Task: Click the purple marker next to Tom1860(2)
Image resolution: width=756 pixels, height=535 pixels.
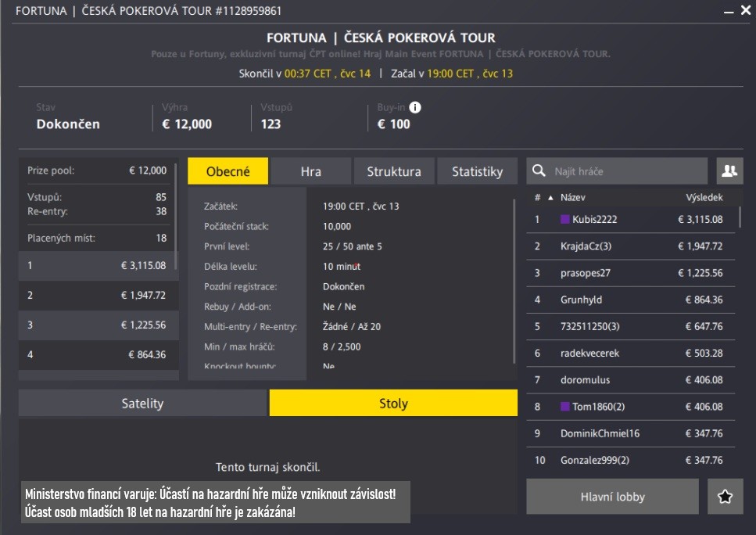Action: click(565, 406)
